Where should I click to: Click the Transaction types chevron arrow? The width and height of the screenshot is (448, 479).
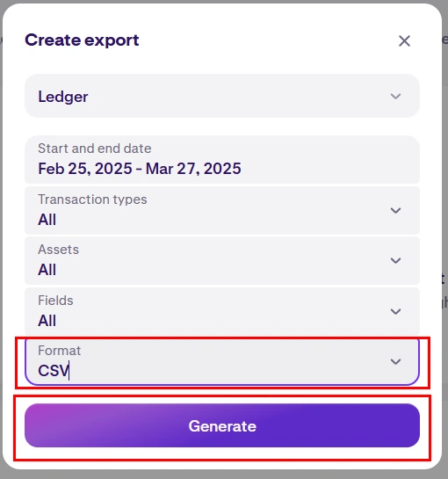(395, 210)
